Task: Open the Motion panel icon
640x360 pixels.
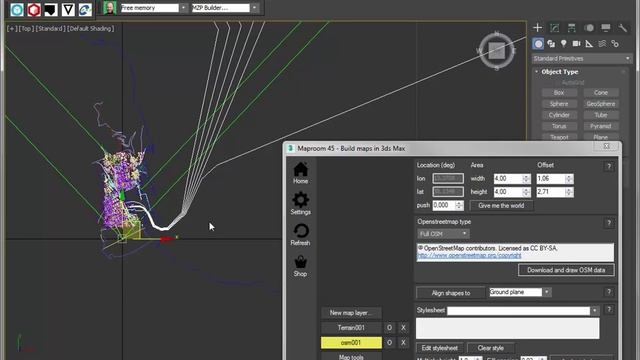Action: pos(589,27)
